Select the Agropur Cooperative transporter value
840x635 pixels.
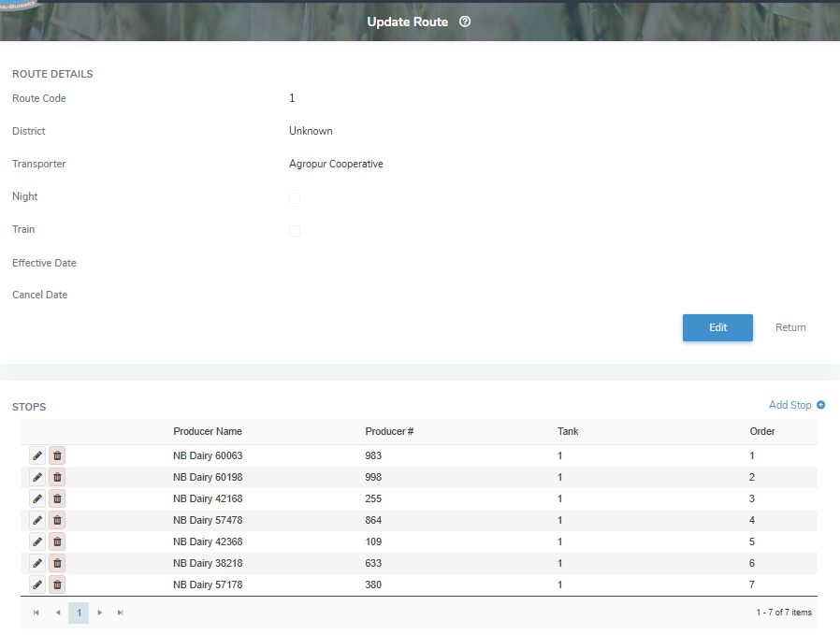(x=336, y=164)
